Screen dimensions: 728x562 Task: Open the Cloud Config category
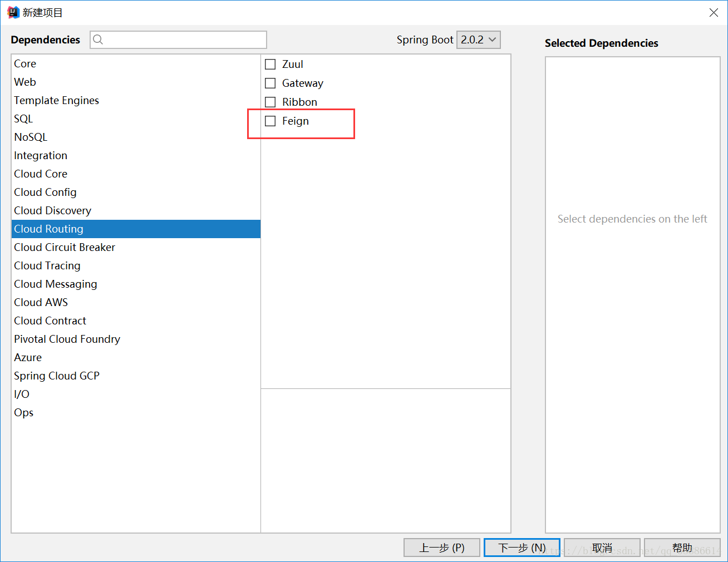tap(136, 192)
